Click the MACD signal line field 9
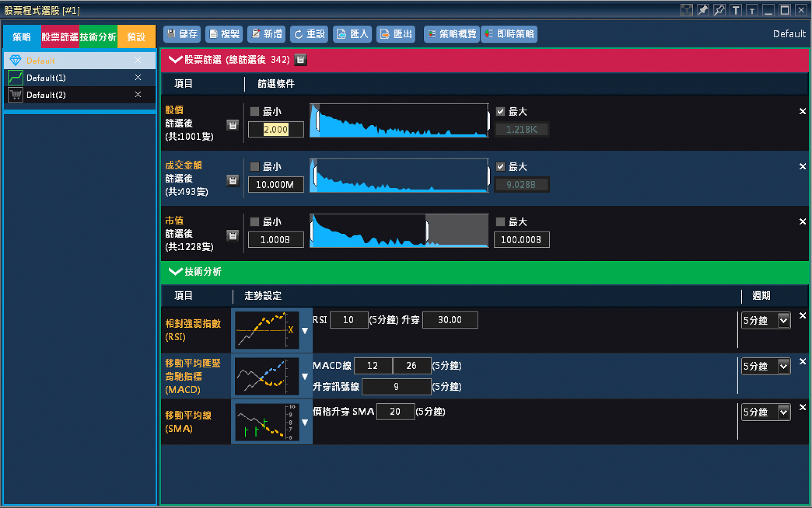The height and width of the screenshot is (508, 812). (396, 387)
